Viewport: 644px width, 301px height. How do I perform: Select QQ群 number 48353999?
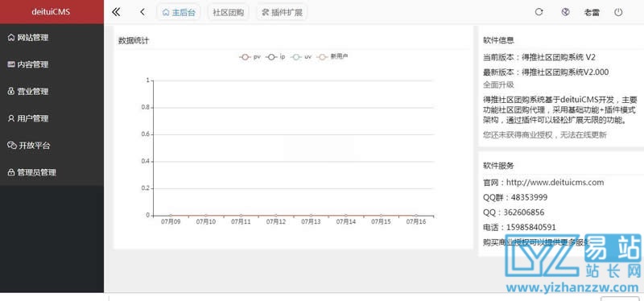pyautogui.click(x=529, y=197)
